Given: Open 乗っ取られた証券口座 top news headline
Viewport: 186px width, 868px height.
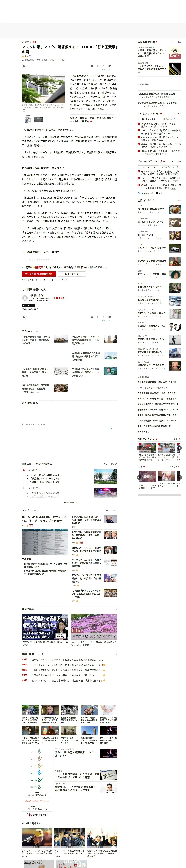Looking at the screenshot, I should [44, 519].
